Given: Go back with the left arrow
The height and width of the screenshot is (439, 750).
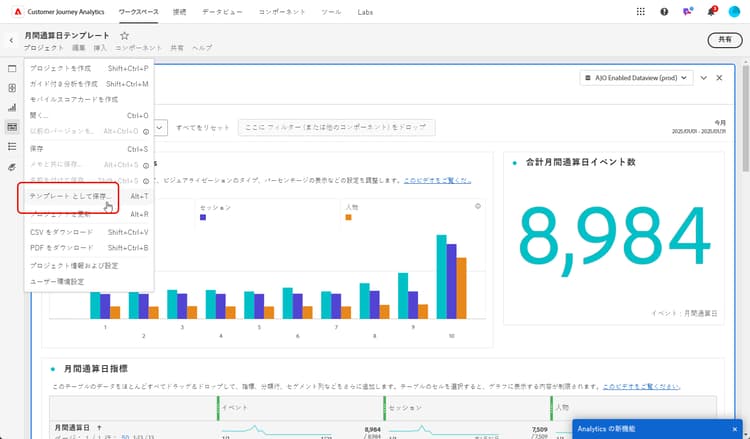Looking at the screenshot, I should [x=11, y=40].
